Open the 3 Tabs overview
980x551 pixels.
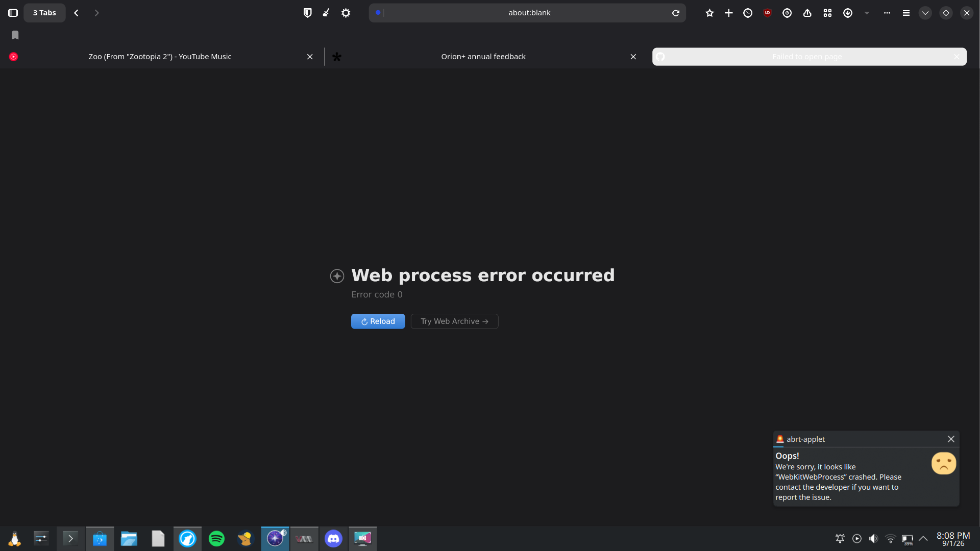click(x=44, y=13)
